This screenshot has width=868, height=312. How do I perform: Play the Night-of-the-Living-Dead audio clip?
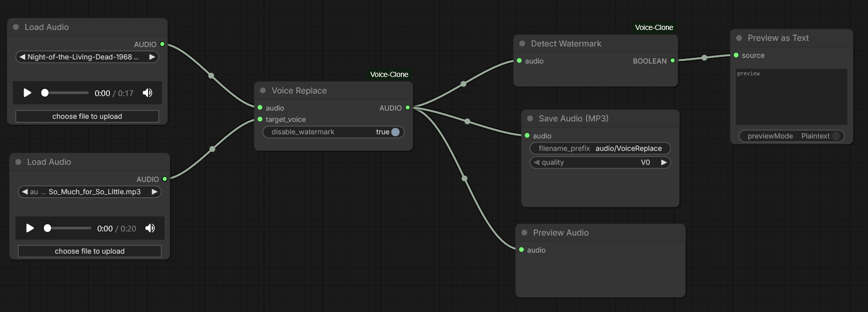[x=27, y=93]
